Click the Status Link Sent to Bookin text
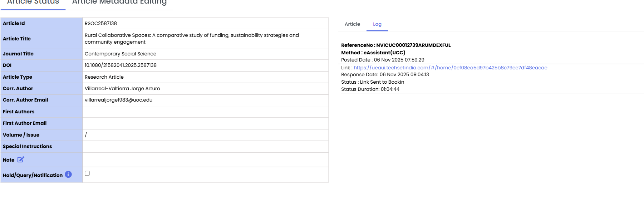The height and width of the screenshot is (221, 644). tap(372, 82)
